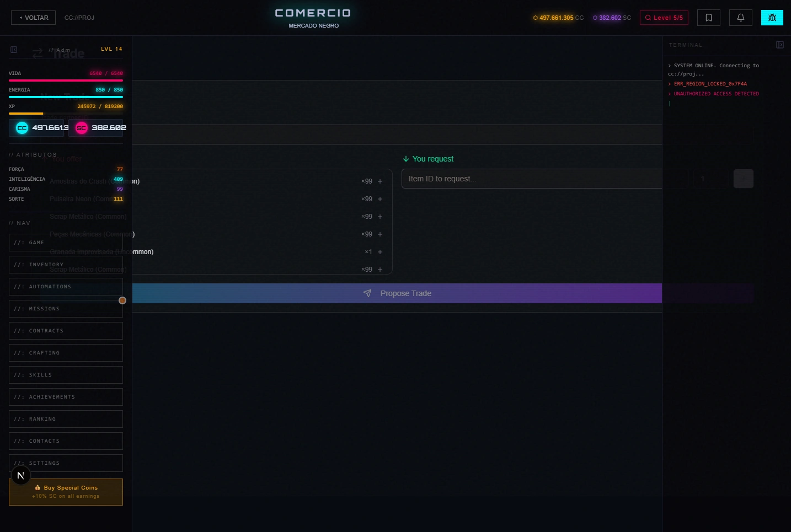Click the CARISMA value 99
Viewport: 791px width, 532px height.
pyautogui.click(x=120, y=189)
